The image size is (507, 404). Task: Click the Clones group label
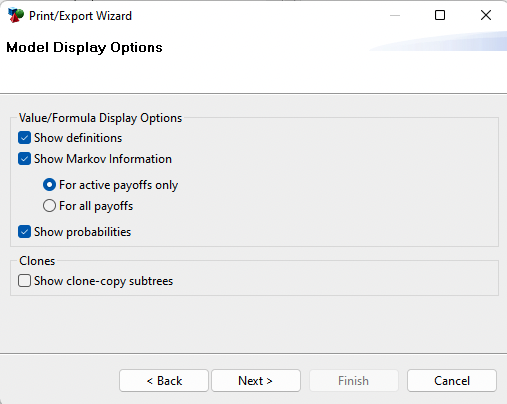click(37, 261)
